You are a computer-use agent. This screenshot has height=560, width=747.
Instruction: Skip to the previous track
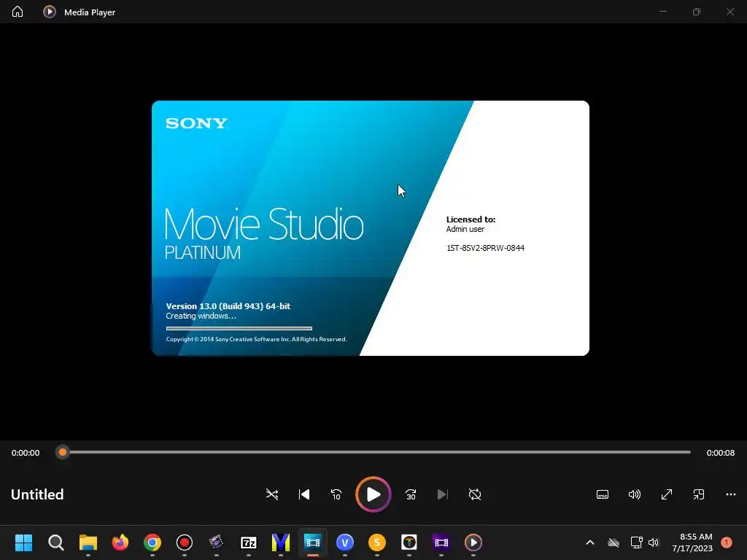pyautogui.click(x=304, y=494)
